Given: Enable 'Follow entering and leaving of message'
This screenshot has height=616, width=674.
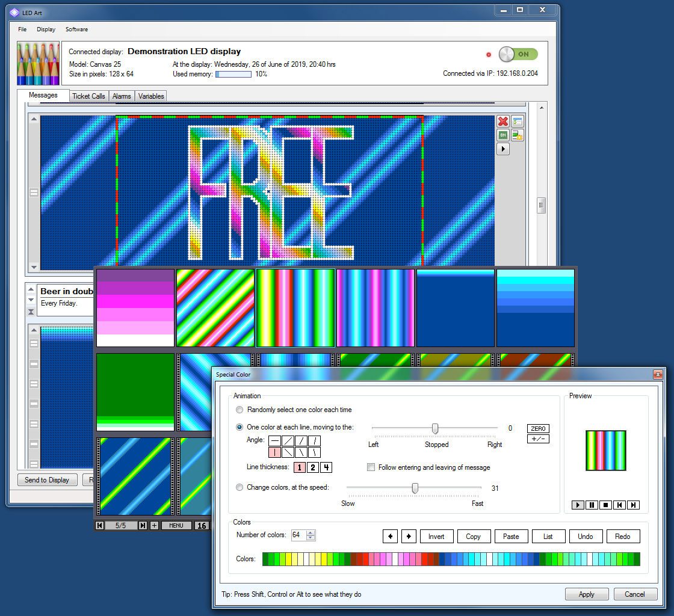Looking at the screenshot, I should tap(371, 467).
